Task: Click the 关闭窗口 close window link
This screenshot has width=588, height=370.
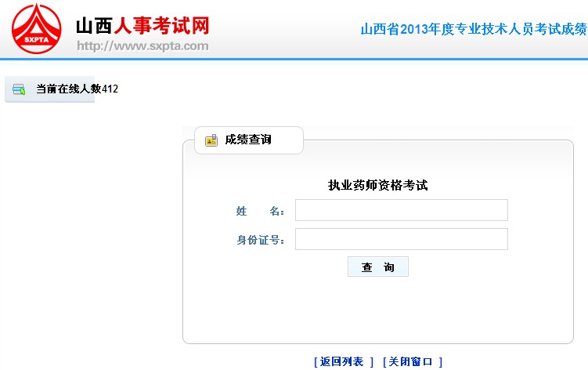Action: [x=413, y=361]
